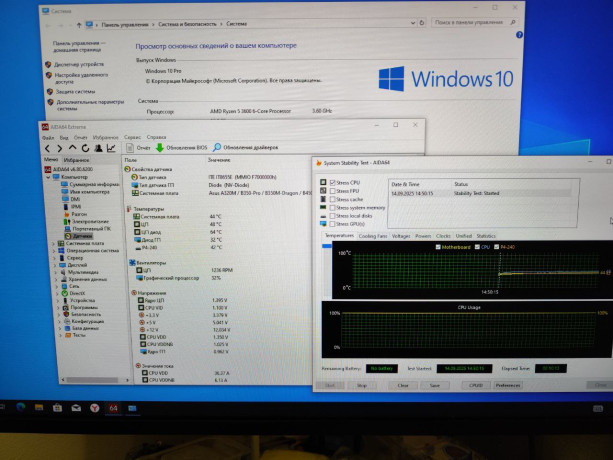613x460 pixels.
Task: Enable the Stress GPU(s) checkbox
Action: point(333,223)
